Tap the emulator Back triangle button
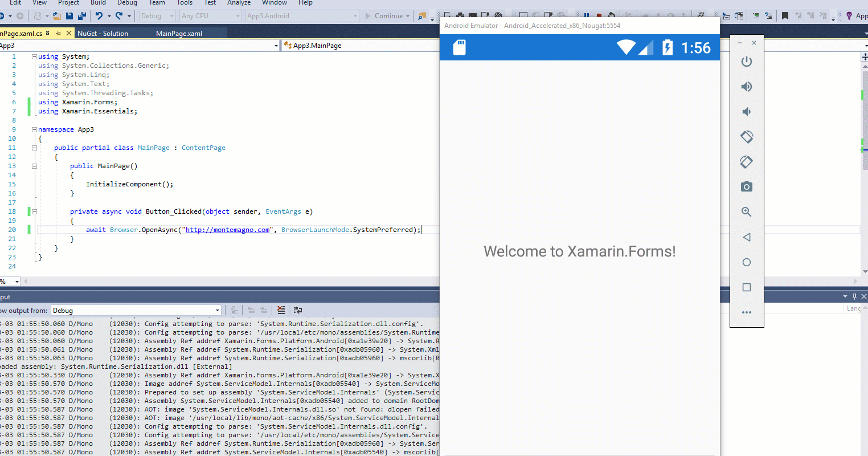This screenshot has height=456, width=868. pyautogui.click(x=747, y=237)
